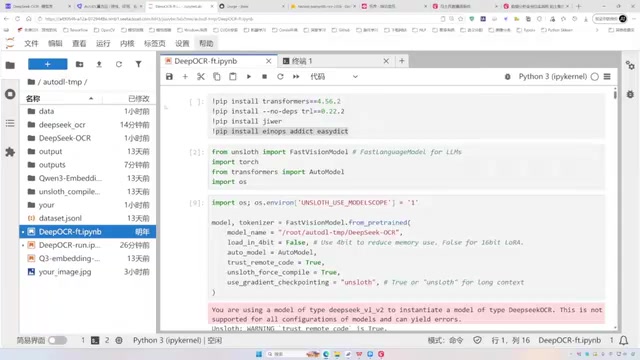Viewport: 640px width, 360px height.
Task: Insert a new cell below with plus icon
Action: tap(185, 77)
